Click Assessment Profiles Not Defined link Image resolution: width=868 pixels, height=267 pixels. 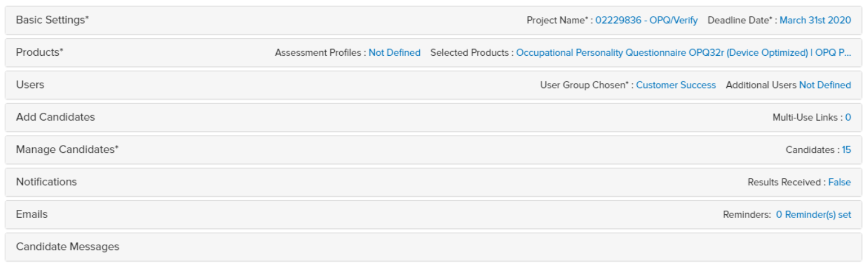tap(394, 53)
